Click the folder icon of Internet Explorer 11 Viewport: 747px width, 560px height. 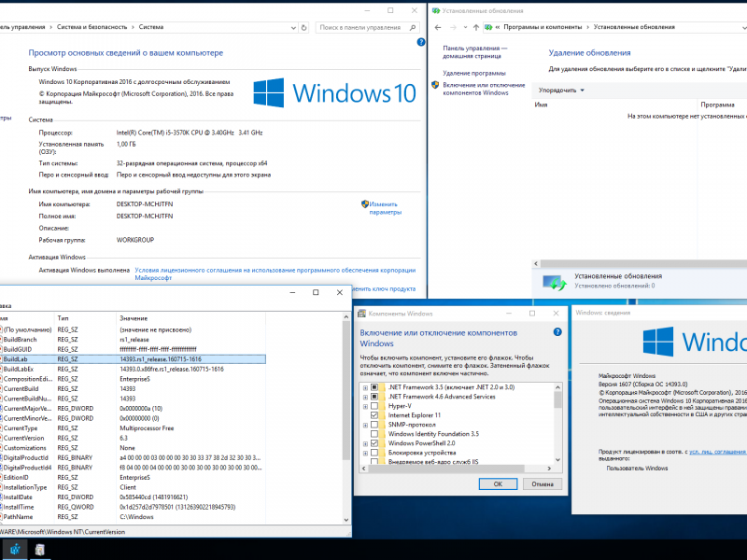[382, 415]
